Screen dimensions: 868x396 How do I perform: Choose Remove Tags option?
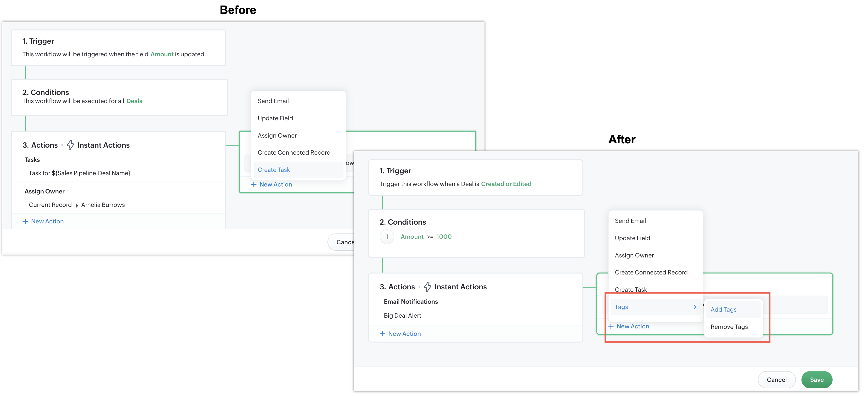coord(729,326)
